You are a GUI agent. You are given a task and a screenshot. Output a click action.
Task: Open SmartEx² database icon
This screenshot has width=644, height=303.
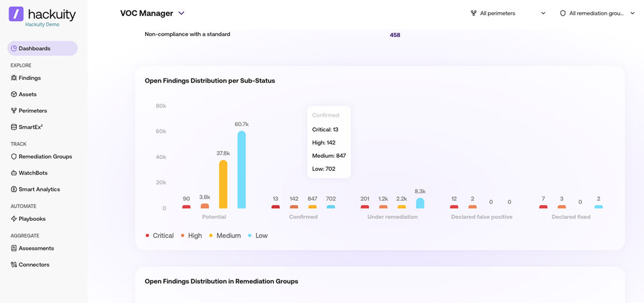14,127
